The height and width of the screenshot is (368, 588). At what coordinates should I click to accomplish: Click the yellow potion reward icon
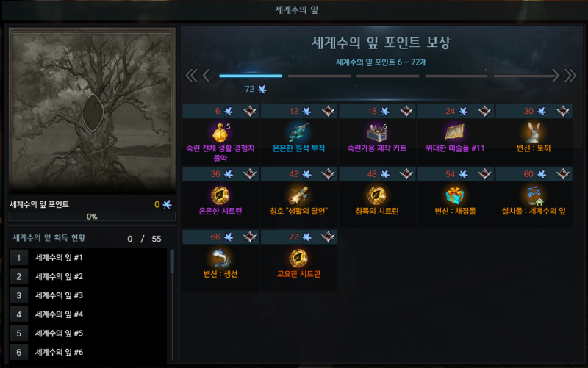pos(220,133)
